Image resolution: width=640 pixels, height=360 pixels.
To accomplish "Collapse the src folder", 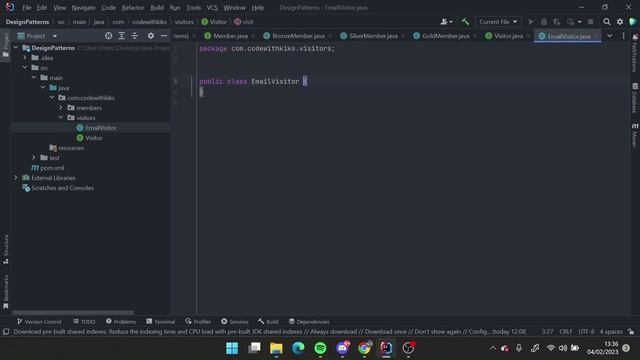I will 25,67.
